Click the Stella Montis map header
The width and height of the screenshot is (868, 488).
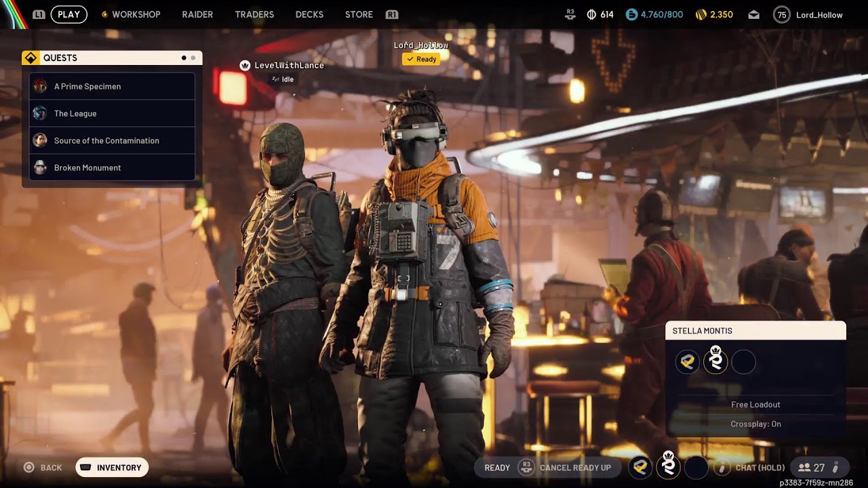755,331
